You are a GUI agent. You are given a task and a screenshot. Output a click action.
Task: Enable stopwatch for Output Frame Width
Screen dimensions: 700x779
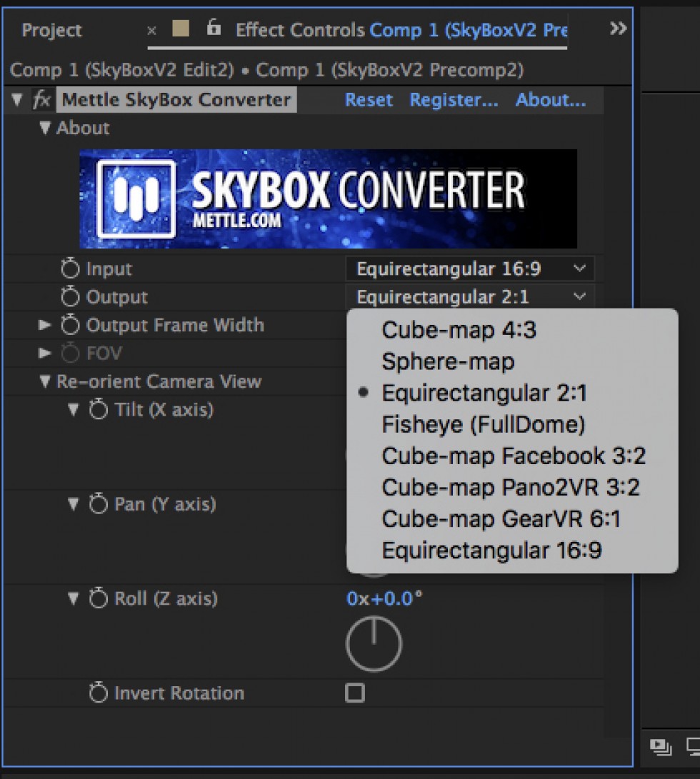click(70, 326)
